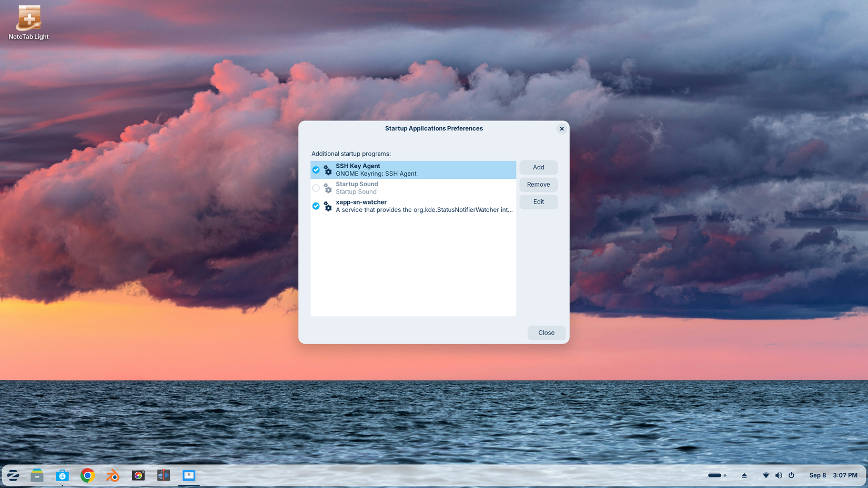The width and height of the screenshot is (868, 488).
Task: Open the clock showing Sep 8 3:07 PM
Action: tap(833, 475)
